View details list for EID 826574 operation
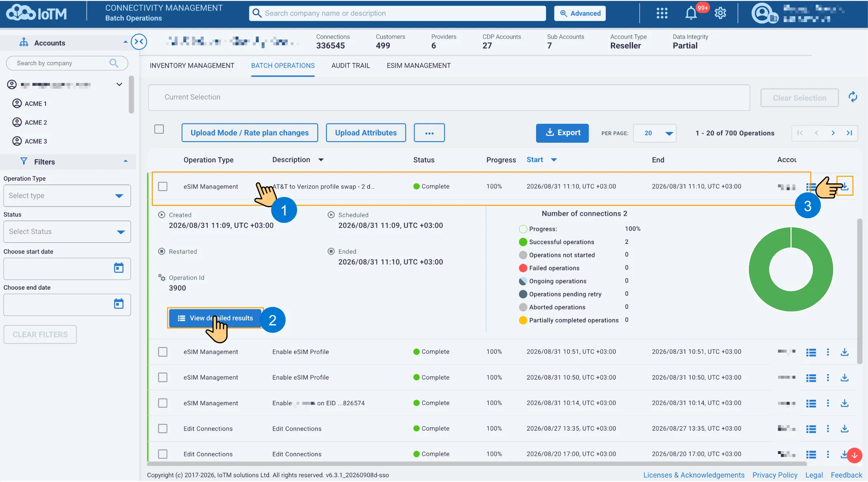Screen dimensions: 868x482 [811, 403]
